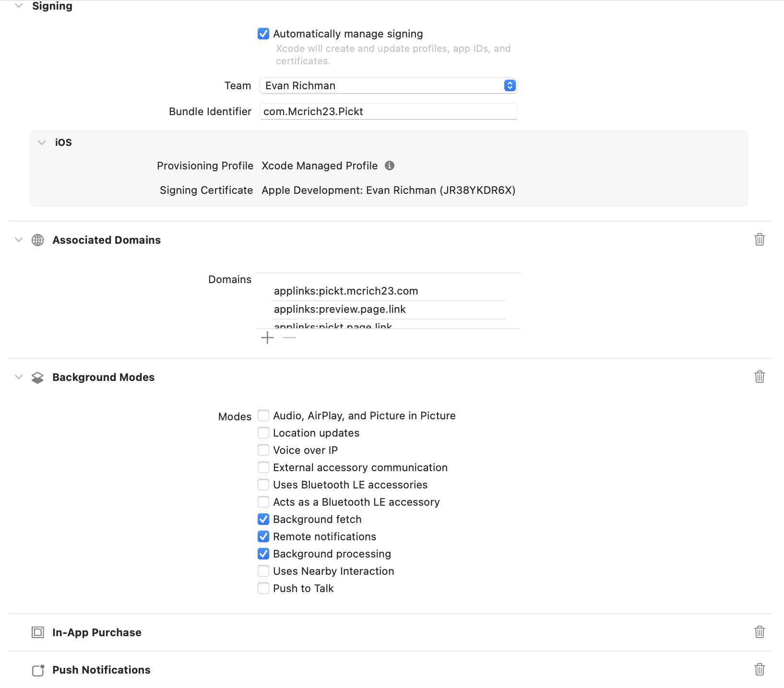The image size is (784, 688).
Task: Click the trash icon for Associated Domains
Action: click(x=760, y=239)
